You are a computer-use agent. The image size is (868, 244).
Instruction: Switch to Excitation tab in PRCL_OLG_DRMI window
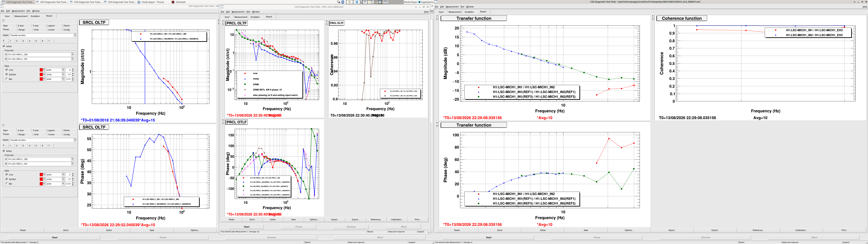click(255, 17)
